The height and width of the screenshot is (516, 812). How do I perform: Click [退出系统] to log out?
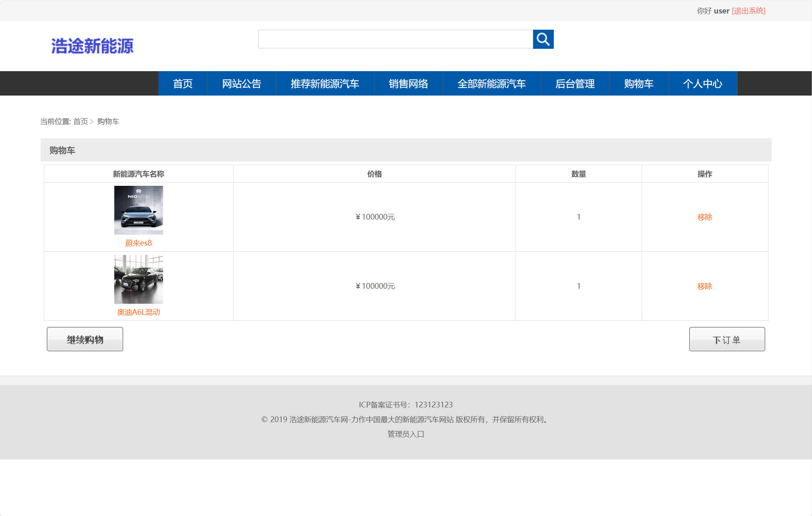[x=749, y=11]
